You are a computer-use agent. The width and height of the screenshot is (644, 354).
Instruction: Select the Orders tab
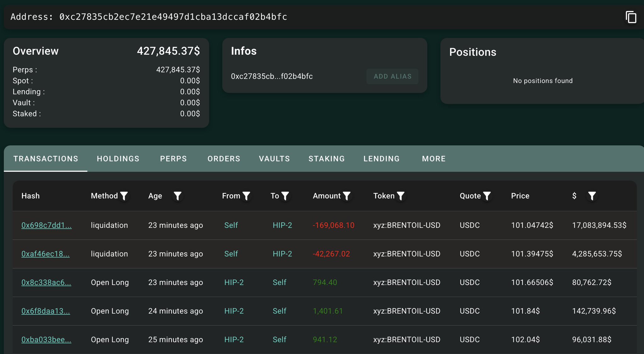pos(224,159)
